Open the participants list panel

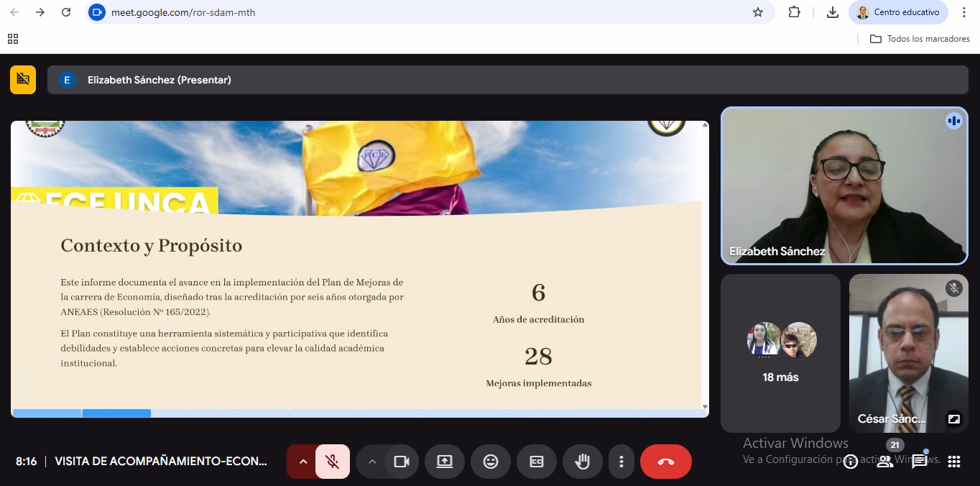pos(885,462)
